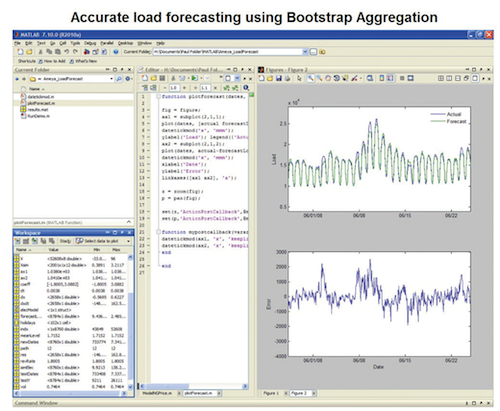
Task: Open the Editor Run options dropdown
Action: (x=201, y=78)
